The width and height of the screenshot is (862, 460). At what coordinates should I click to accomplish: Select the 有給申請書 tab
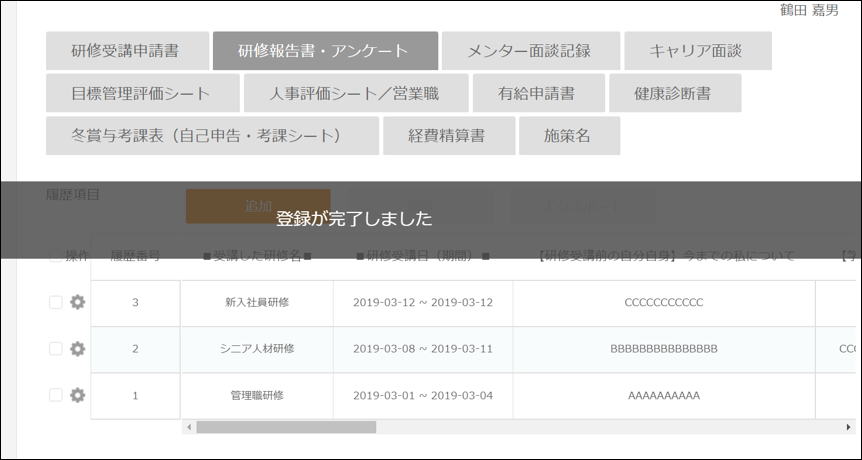pos(537,94)
